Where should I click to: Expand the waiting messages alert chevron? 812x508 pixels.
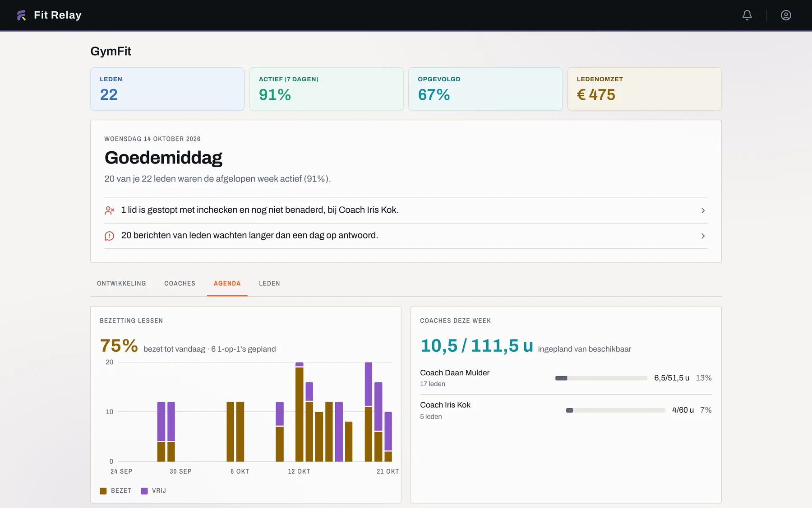[703, 236]
